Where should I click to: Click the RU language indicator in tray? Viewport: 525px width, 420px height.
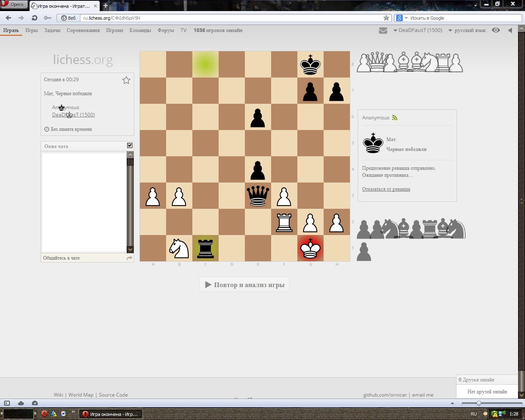tap(474, 414)
